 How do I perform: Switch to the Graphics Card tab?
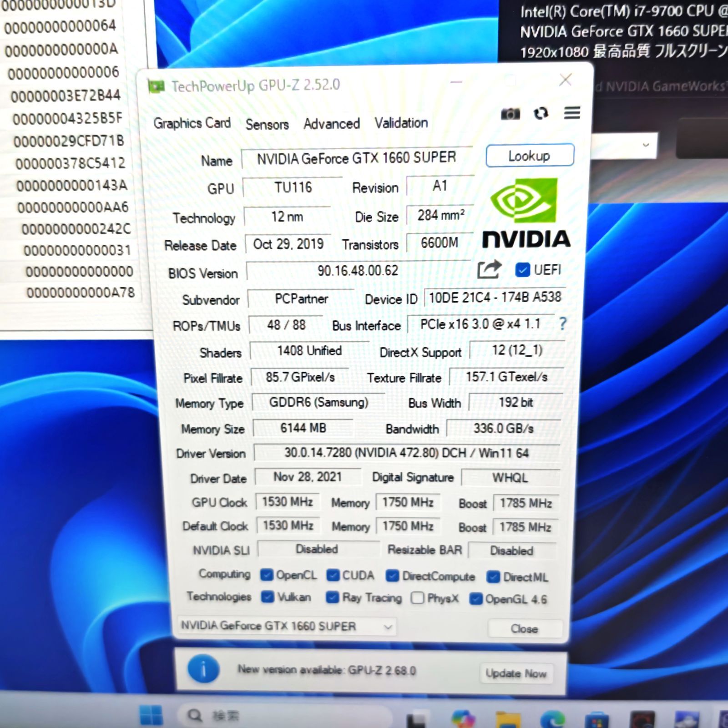pos(192,123)
